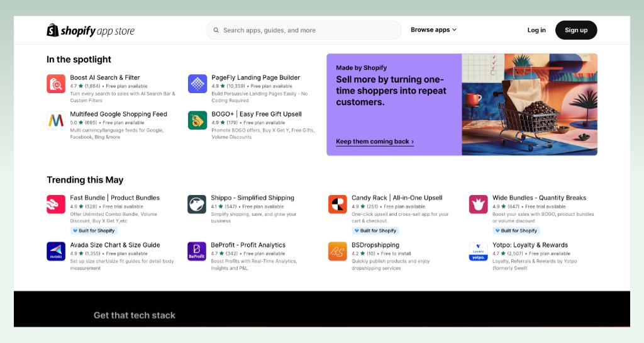Open Shippo - Simplified Shipping title
Image resolution: width=644 pixels, height=343 pixels.
point(253,198)
